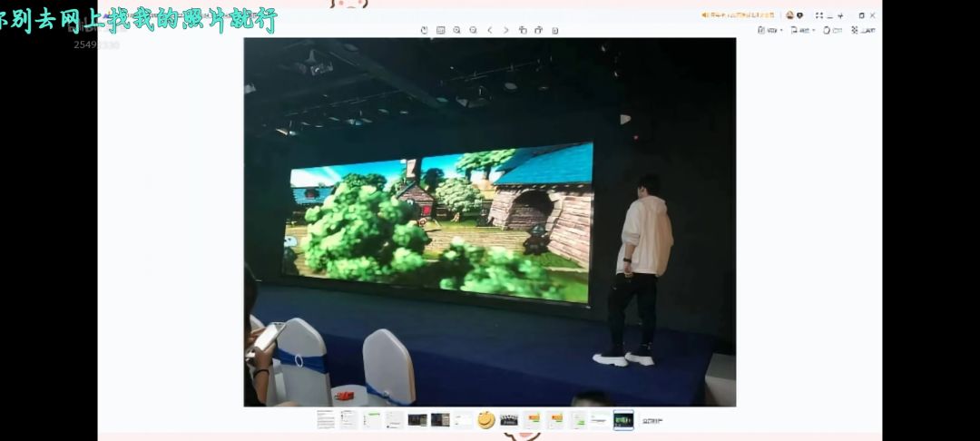Viewport: 980px width, 441px height.
Task: Open the second dropdown in right toolbar
Action: pos(802,30)
